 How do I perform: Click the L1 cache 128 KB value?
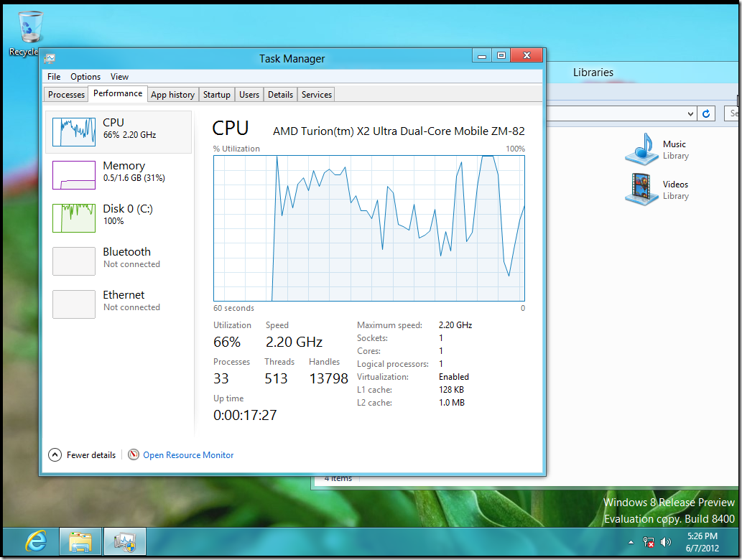[x=451, y=390]
